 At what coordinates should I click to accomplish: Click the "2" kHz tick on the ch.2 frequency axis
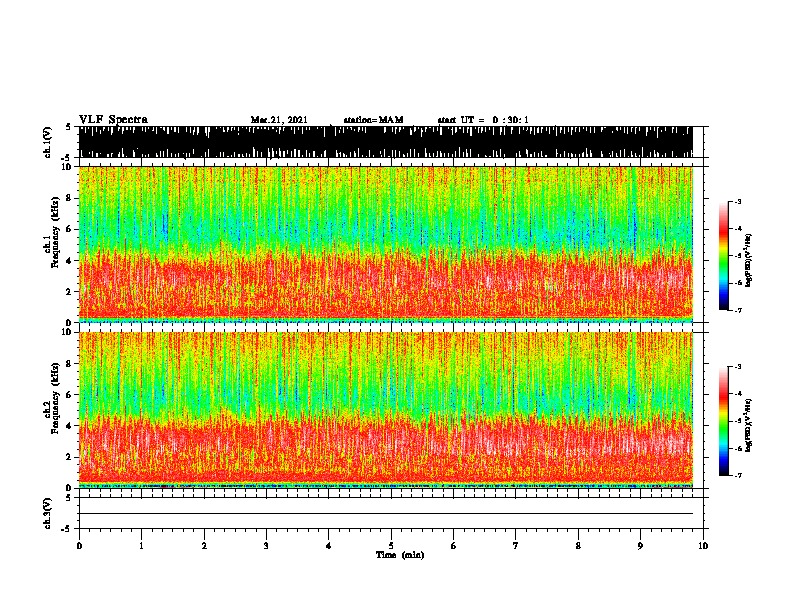click(x=70, y=457)
